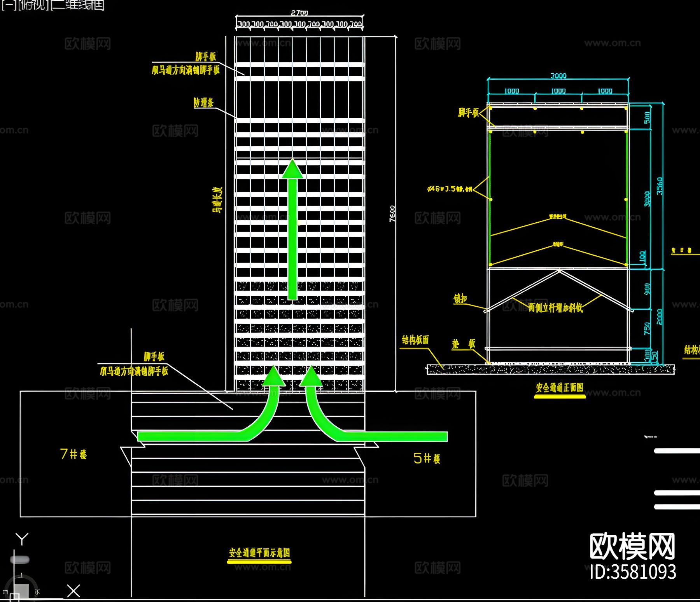Pick the 500 vertical dimension on the elevation
Image resolution: width=700 pixels, height=602 pixels.
click(647, 117)
